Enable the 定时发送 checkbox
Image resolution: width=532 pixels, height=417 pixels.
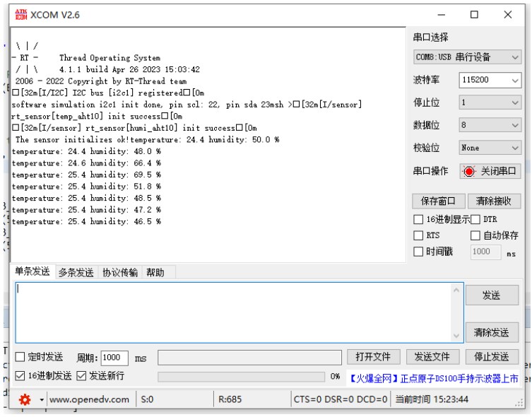click(x=20, y=357)
